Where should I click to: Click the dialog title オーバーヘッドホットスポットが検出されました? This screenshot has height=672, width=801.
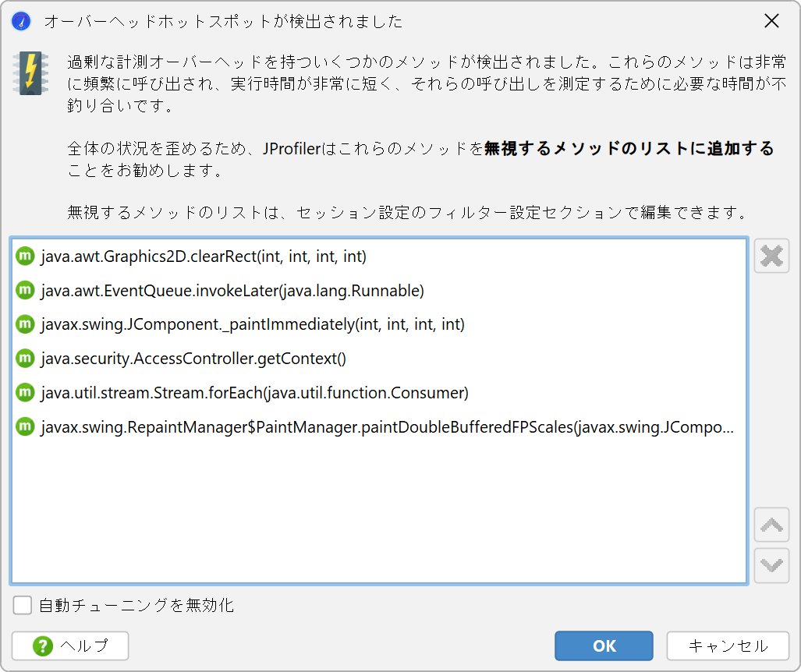[223, 22]
